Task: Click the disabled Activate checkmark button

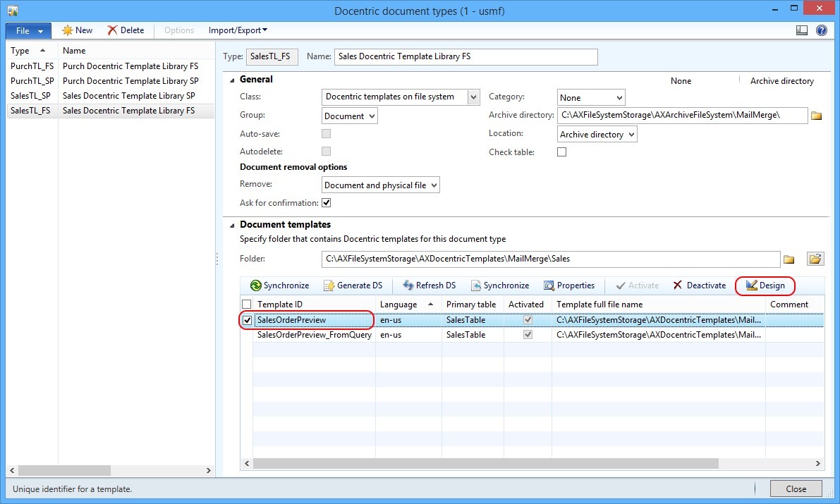Action: 638,285
